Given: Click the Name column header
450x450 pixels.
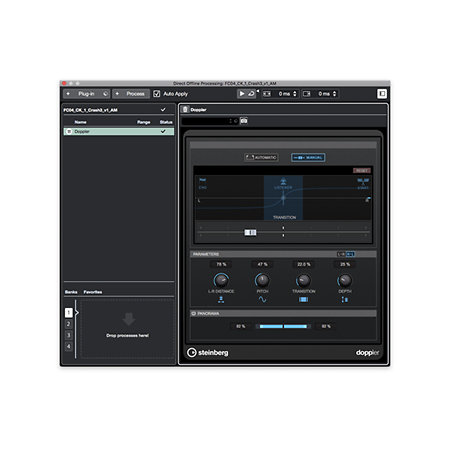Looking at the screenshot, I should click(x=80, y=122).
